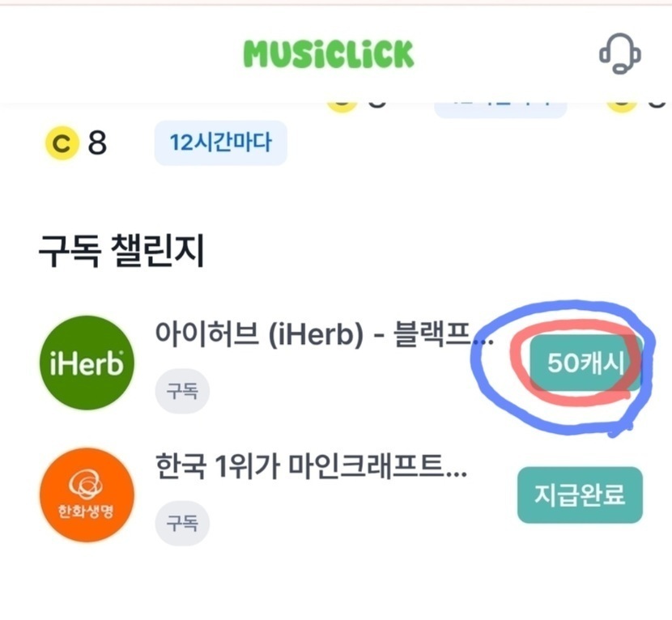Image resolution: width=672 pixels, height=620 pixels.
Task: Tap the 구독 tag under the iHerb title
Action: click(x=182, y=394)
